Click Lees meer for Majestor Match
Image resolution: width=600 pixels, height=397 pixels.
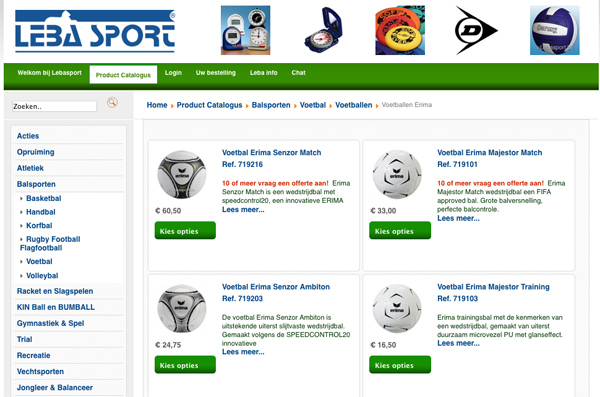click(x=458, y=219)
